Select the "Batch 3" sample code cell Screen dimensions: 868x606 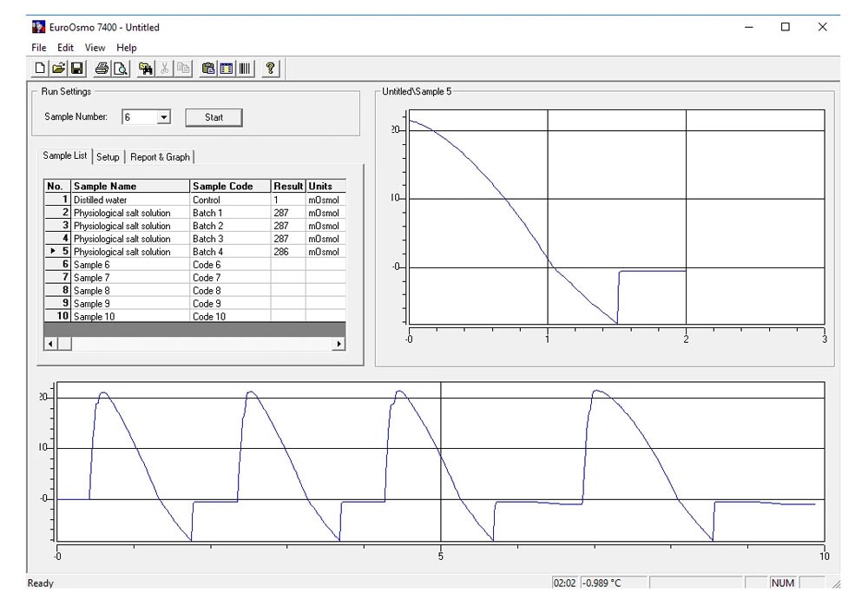pos(230,239)
